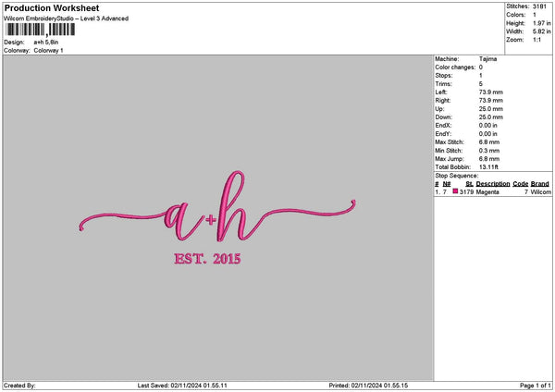Click the 'Last Saved' timestamp
555x392 pixels.
point(182,386)
